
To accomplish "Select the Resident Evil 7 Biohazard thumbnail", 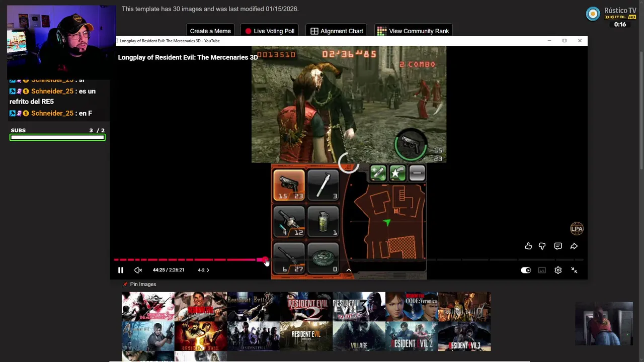I will point(306,336).
